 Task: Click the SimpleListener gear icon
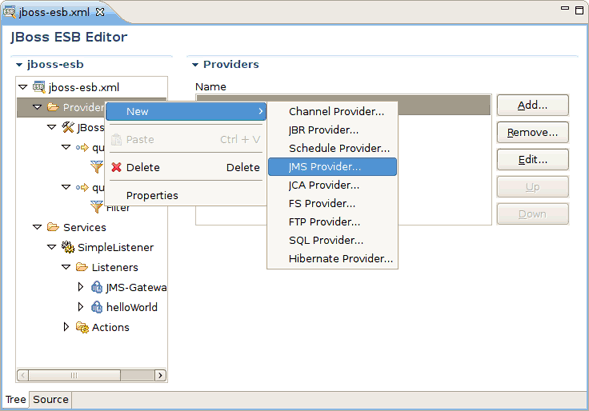click(68, 247)
